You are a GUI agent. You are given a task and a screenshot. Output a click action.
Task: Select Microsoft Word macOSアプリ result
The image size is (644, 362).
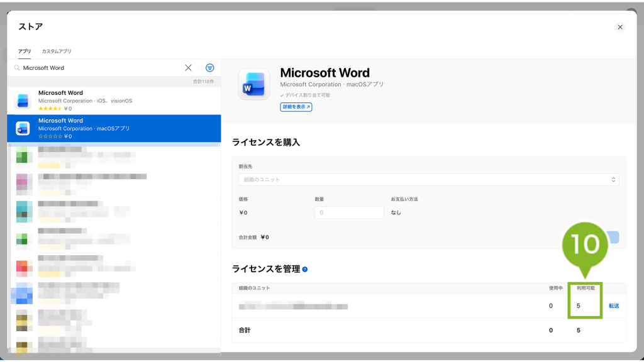(114, 128)
